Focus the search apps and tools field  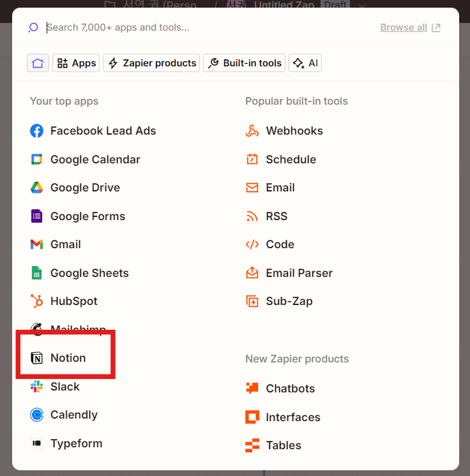(209, 27)
